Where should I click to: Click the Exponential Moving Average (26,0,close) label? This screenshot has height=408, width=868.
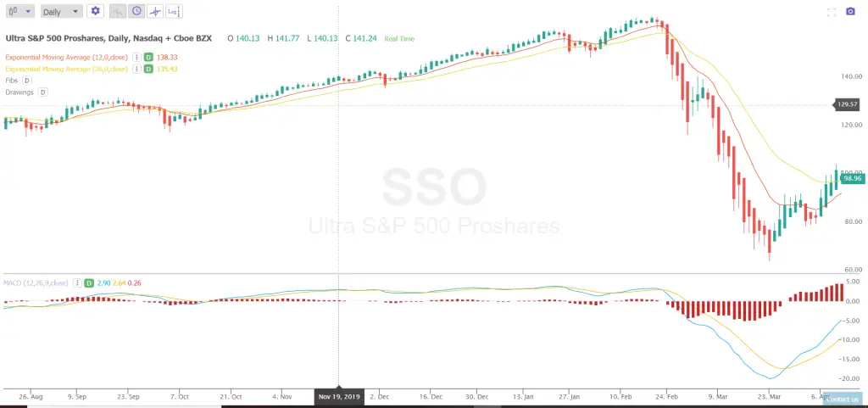[66, 69]
